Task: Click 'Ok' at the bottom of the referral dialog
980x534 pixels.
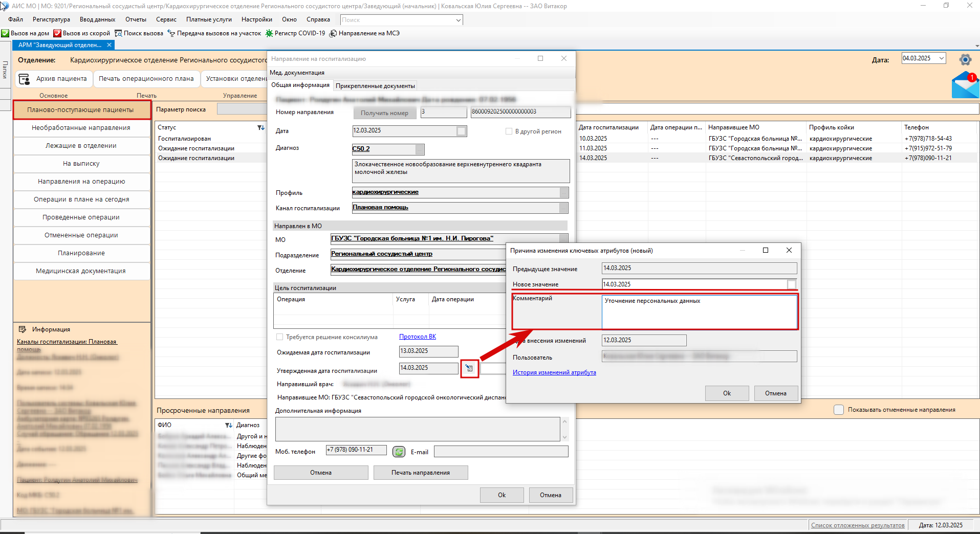Action: click(502, 495)
